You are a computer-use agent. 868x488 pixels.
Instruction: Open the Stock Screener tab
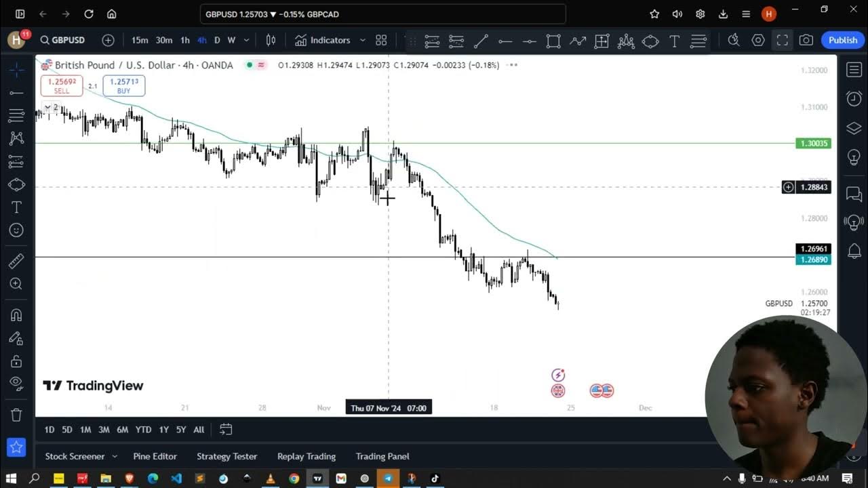point(75,456)
